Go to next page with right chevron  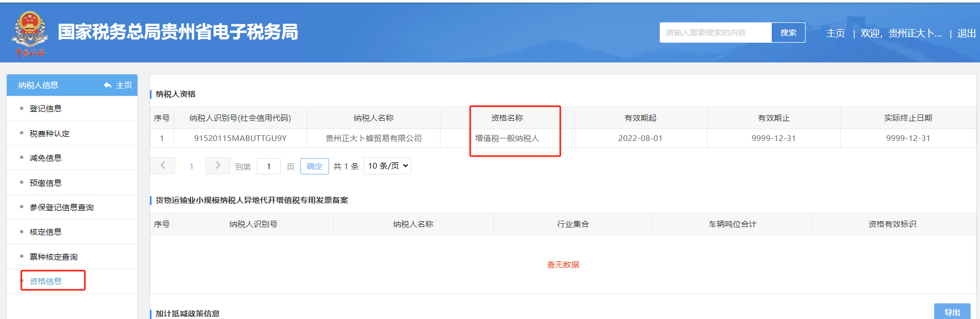tap(218, 165)
